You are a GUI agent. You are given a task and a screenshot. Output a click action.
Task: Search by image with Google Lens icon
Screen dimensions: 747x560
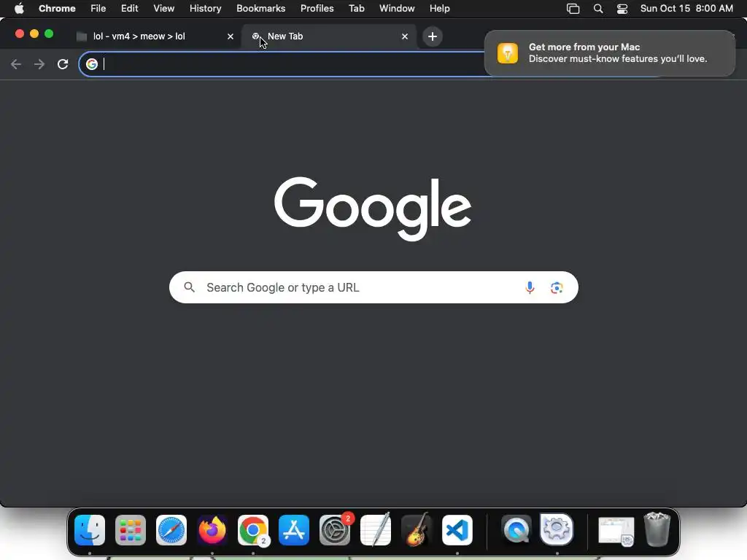tap(557, 287)
